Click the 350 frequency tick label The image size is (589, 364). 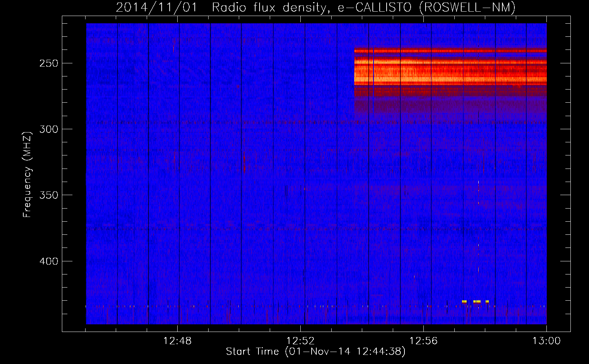pyautogui.click(x=49, y=195)
